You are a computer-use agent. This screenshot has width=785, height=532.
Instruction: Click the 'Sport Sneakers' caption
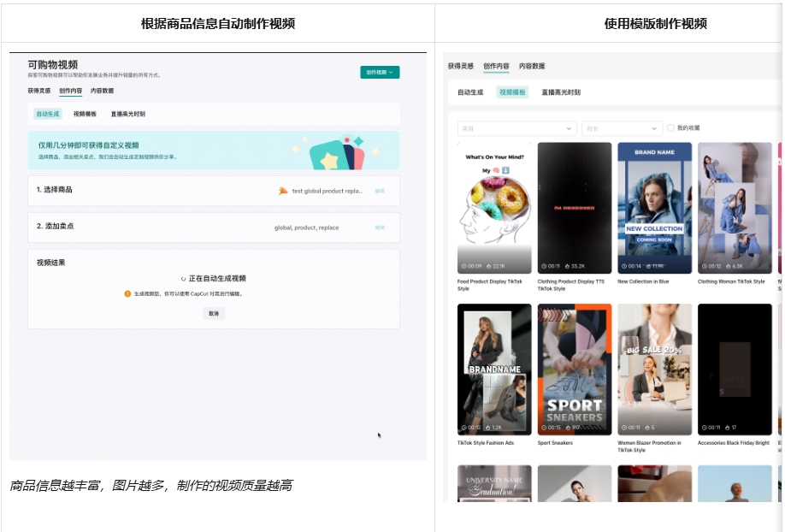coord(555,443)
